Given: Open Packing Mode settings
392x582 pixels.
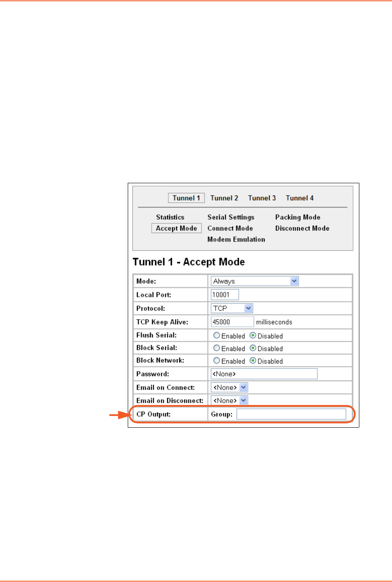Looking at the screenshot, I should (297, 217).
